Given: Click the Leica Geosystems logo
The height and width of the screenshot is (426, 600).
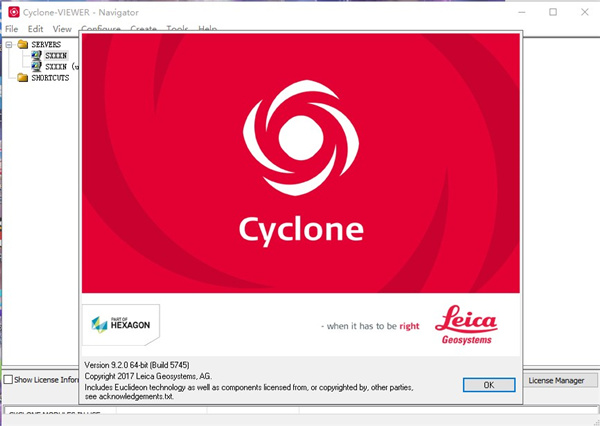Looking at the screenshot, I should 468,325.
